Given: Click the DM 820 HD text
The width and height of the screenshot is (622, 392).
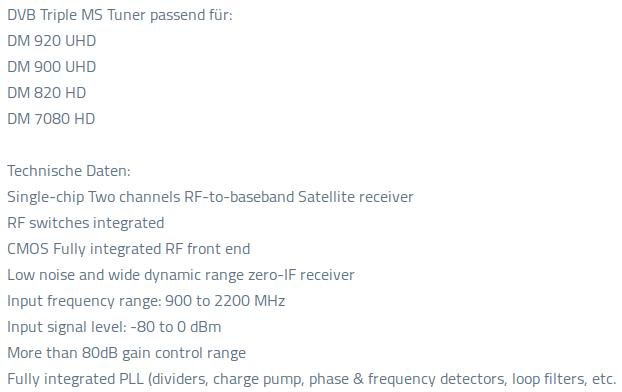Looking at the screenshot, I should 46,93.
